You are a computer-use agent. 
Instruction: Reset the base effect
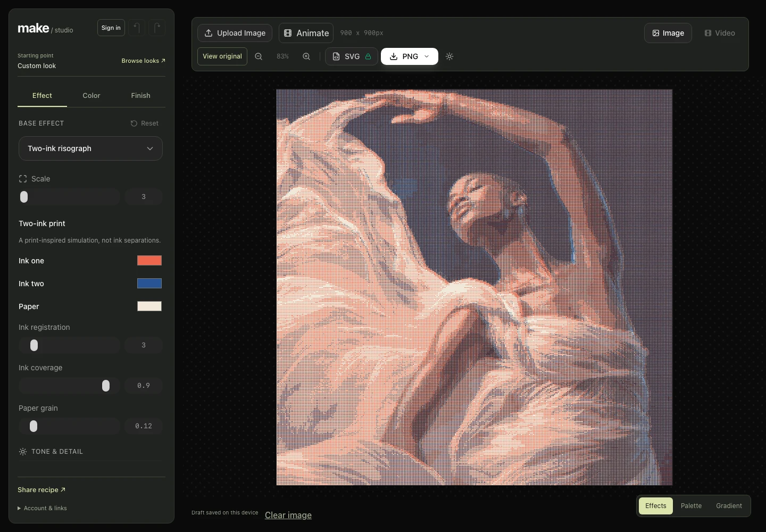(145, 123)
